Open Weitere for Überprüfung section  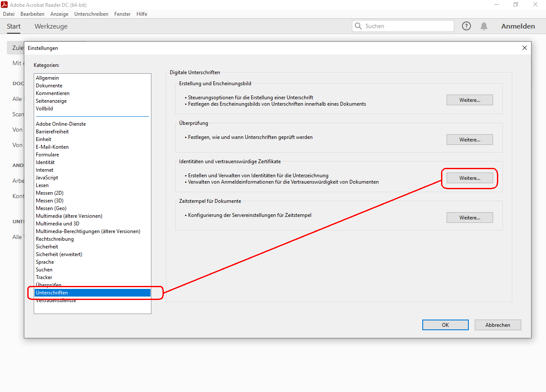(470, 140)
